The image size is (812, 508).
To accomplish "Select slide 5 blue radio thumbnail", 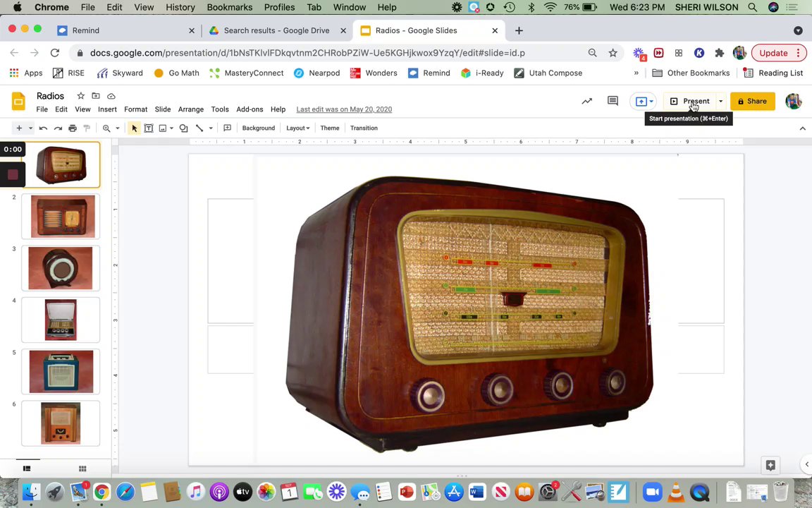I will pos(61,371).
